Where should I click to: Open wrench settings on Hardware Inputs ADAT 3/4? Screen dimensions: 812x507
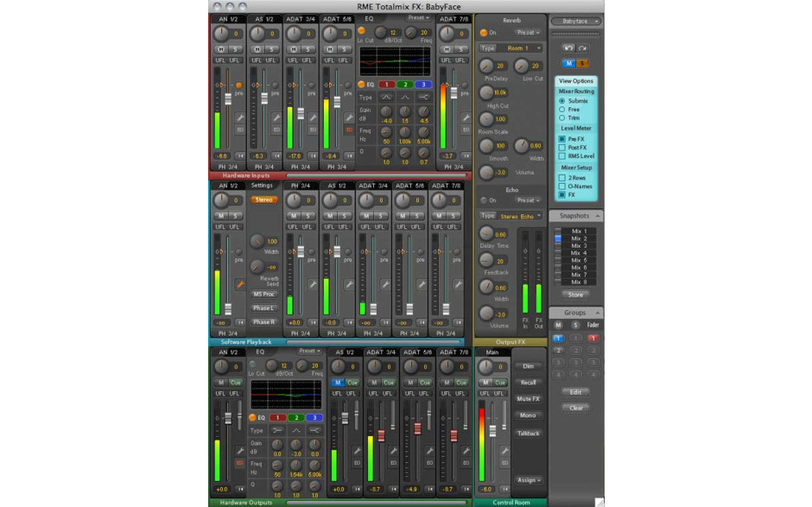pyautogui.click(x=313, y=117)
